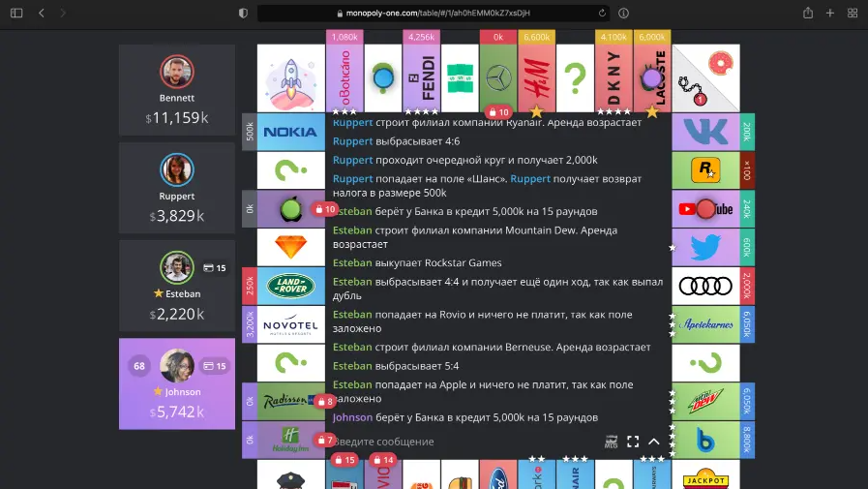Select the Mountain Dew board field
The width and height of the screenshot is (868, 489).
tap(705, 401)
